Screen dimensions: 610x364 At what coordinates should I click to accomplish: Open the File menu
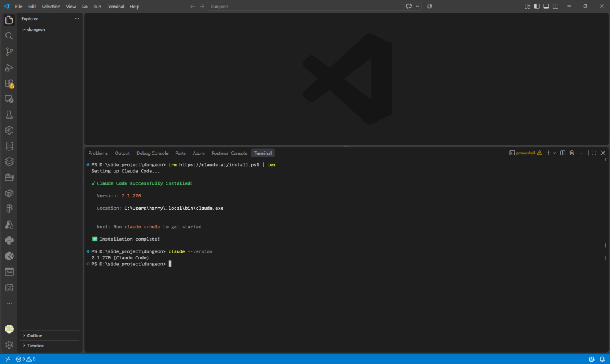[18, 6]
